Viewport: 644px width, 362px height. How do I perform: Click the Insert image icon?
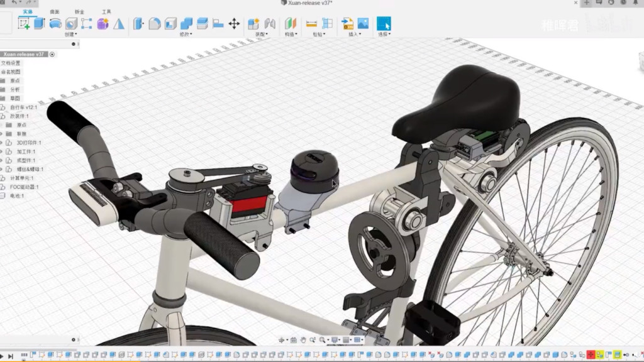(x=363, y=24)
